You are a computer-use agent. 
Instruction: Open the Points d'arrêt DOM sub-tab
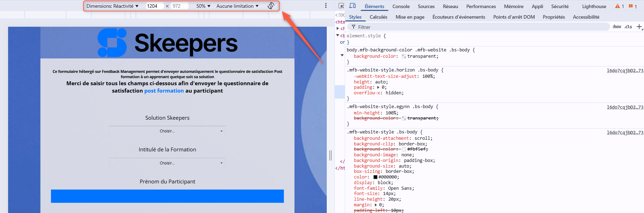tap(514, 17)
